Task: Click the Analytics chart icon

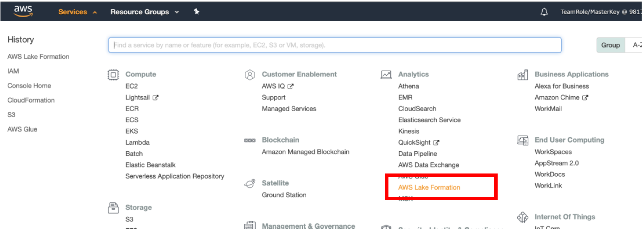Action: pyautogui.click(x=386, y=74)
